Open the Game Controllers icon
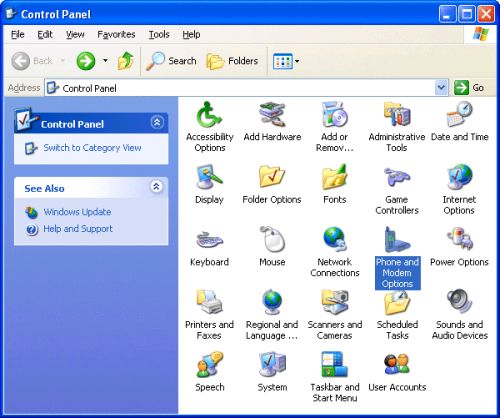 pyautogui.click(x=397, y=177)
